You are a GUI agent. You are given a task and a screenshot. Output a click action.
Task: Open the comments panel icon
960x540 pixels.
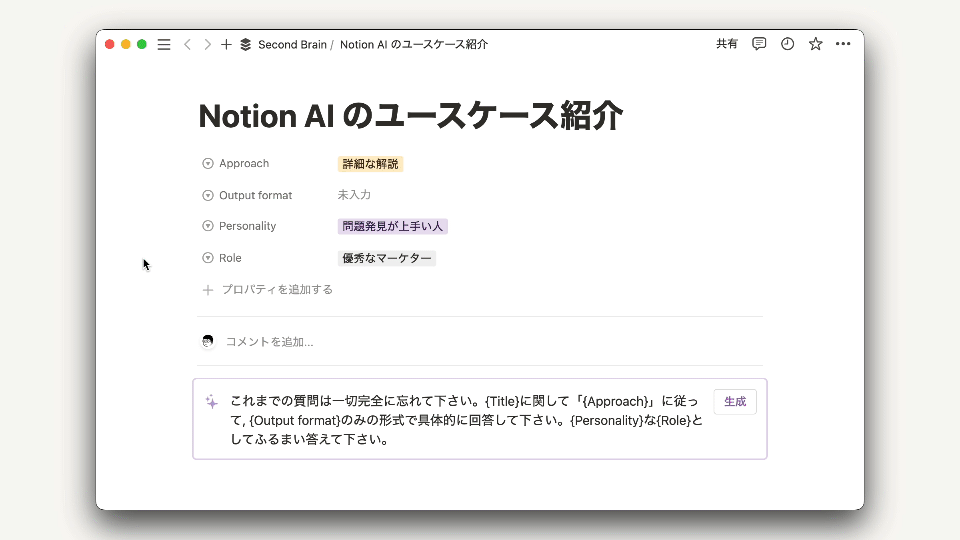[x=759, y=44]
